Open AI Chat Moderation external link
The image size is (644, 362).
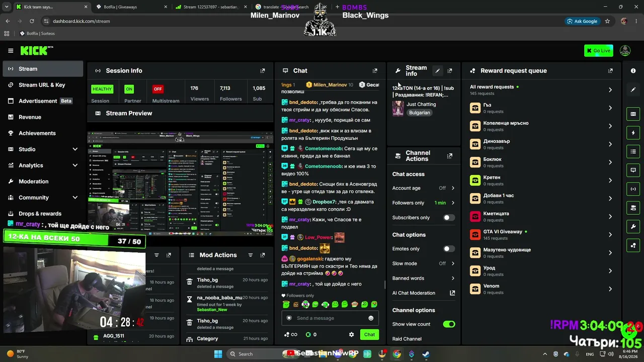point(452,293)
